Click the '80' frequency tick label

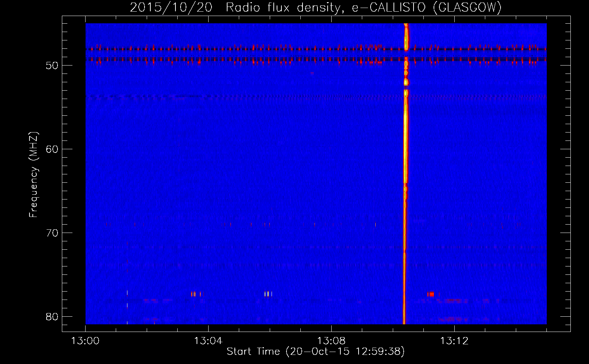52,317
